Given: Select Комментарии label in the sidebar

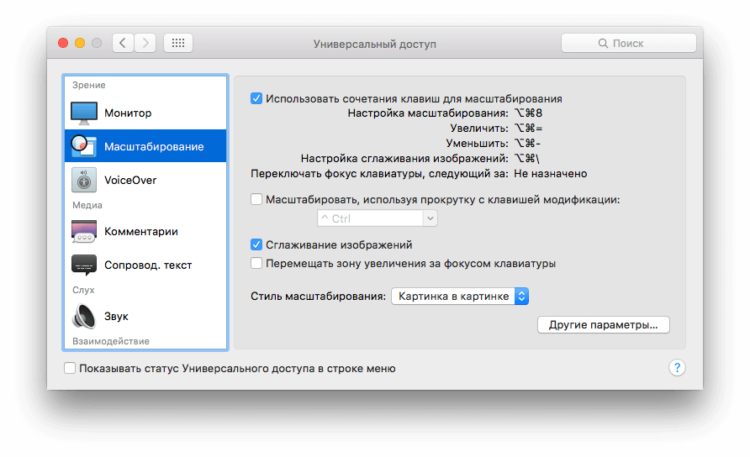Looking at the screenshot, I should coord(141,232).
